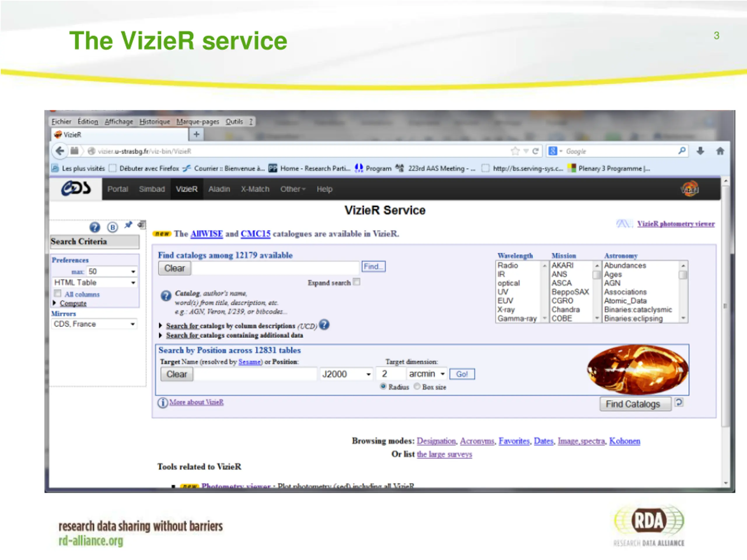Open the CDS, France mirror dropdown

tap(95, 324)
